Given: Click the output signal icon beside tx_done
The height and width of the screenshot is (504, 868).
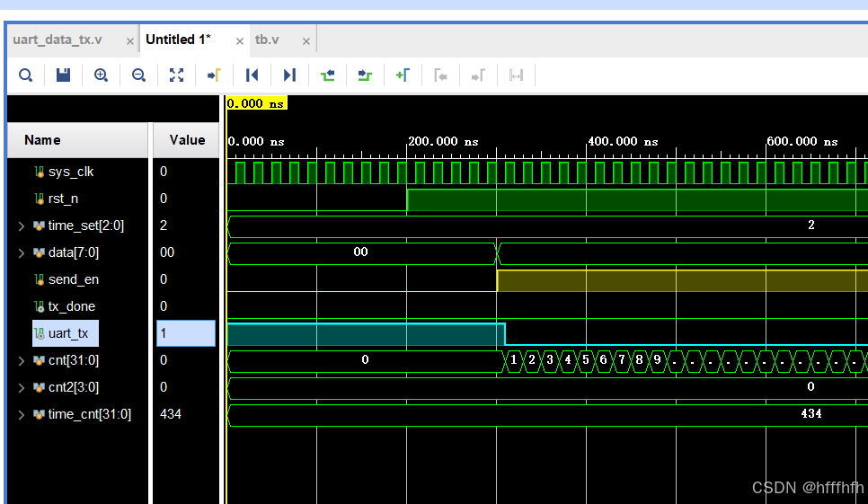Looking at the screenshot, I should [39, 306].
